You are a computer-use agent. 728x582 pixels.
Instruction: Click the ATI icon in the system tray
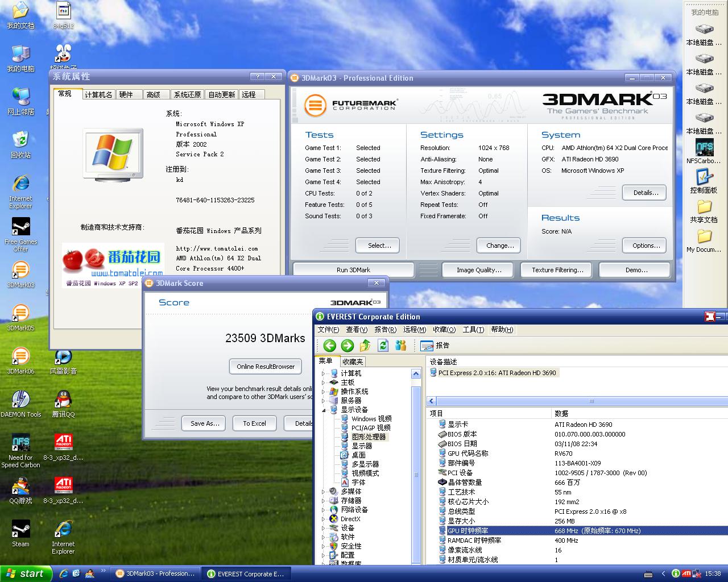coord(686,573)
